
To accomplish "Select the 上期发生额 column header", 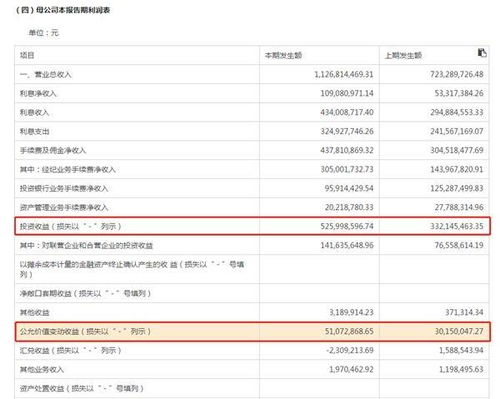I will [x=403, y=55].
